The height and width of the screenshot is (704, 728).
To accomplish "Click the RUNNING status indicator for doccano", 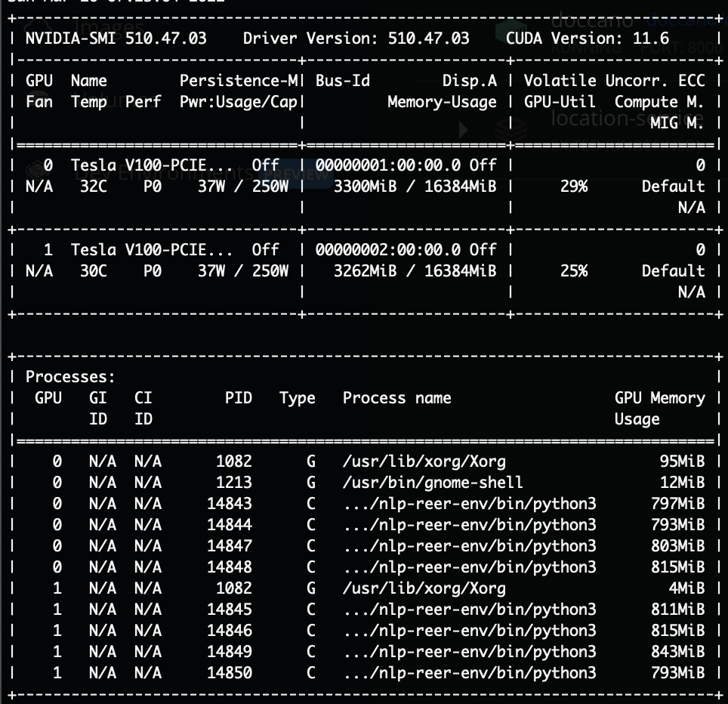I will [x=585, y=48].
